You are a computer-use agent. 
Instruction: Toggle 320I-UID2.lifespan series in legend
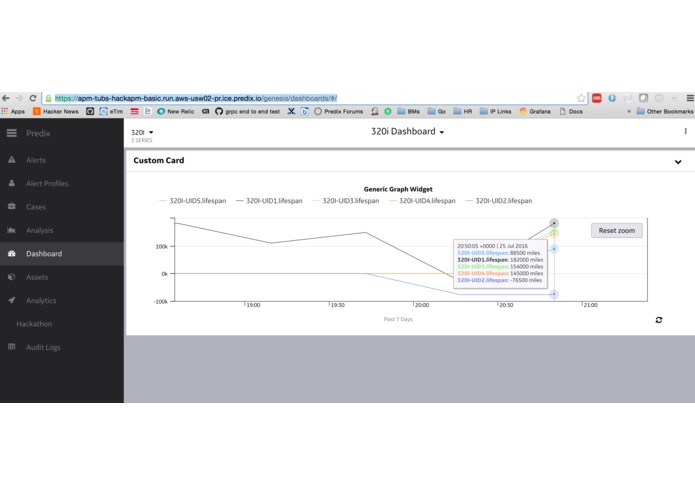pyautogui.click(x=499, y=201)
